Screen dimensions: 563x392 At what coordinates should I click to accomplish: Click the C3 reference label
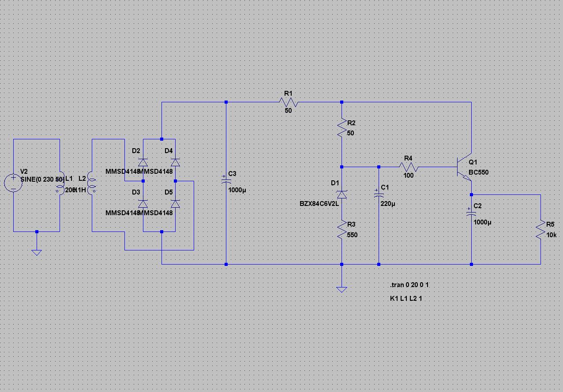point(233,174)
